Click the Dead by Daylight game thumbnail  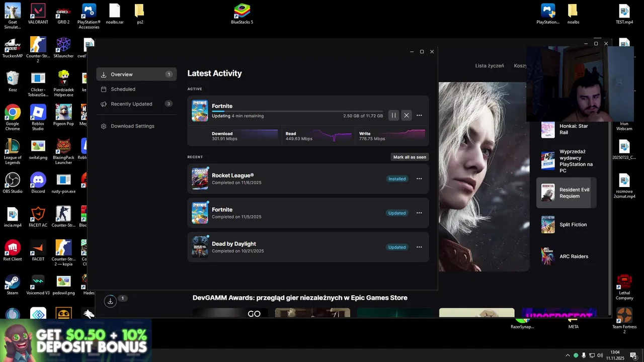[x=200, y=247]
